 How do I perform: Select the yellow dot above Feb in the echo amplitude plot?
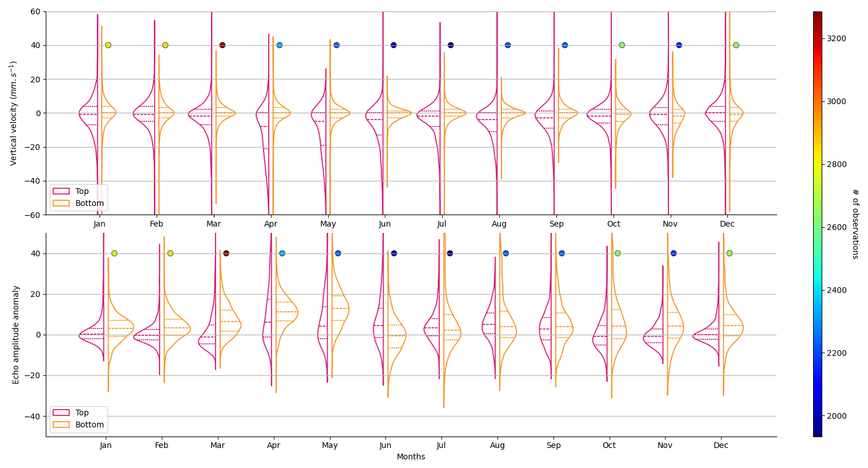(x=170, y=253)
